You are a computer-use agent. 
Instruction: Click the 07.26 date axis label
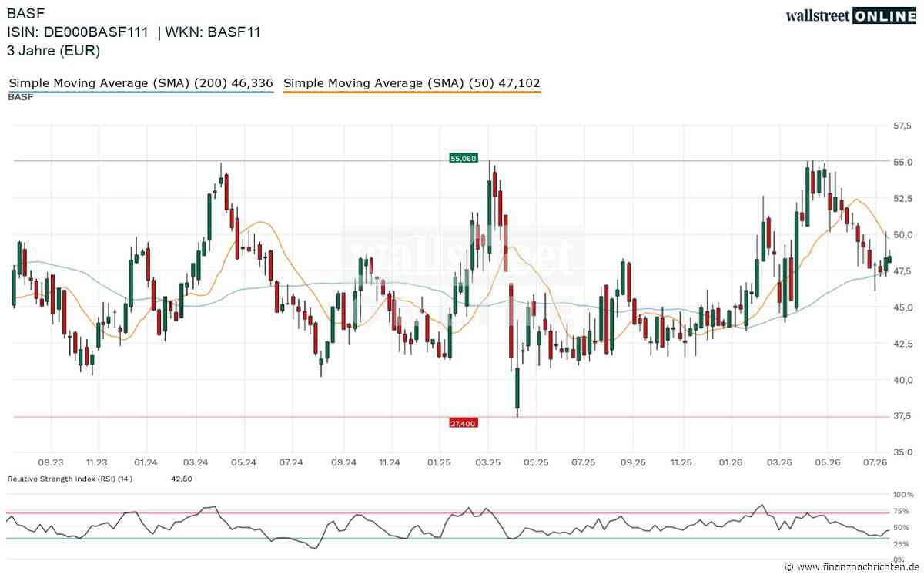pyautogui.click(x=875, y=462)
